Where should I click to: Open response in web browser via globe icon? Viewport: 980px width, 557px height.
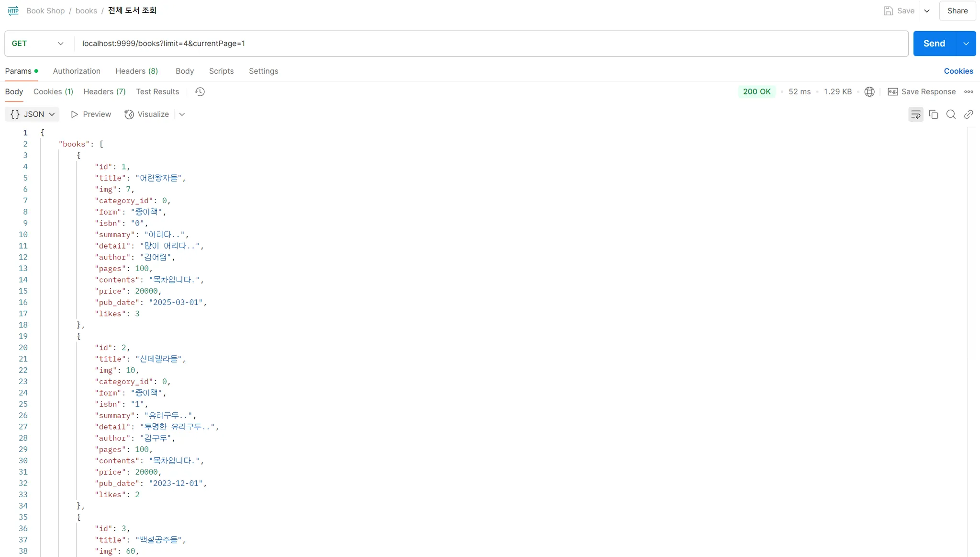pos(869,91)
